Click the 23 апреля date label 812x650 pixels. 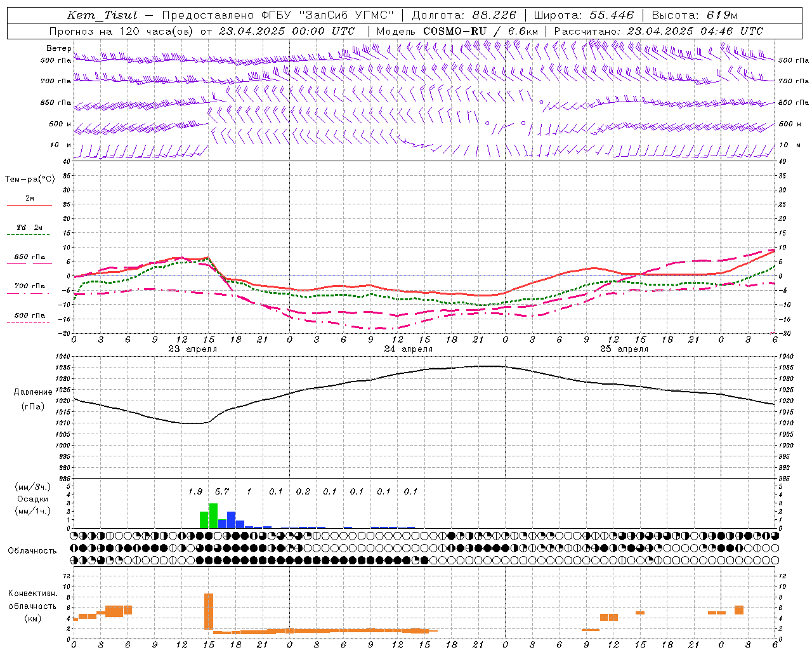192,349
